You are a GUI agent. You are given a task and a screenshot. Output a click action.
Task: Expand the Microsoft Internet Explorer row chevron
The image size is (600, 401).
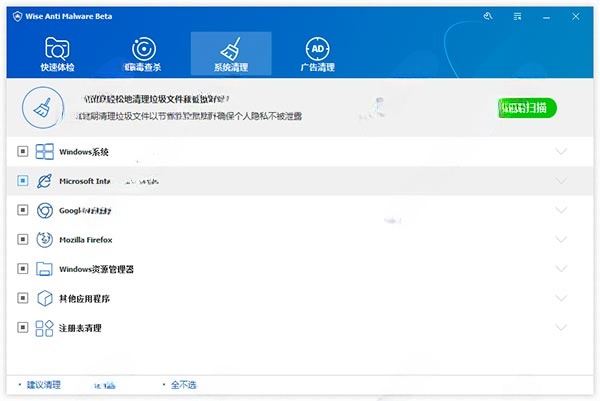point(561,181)
